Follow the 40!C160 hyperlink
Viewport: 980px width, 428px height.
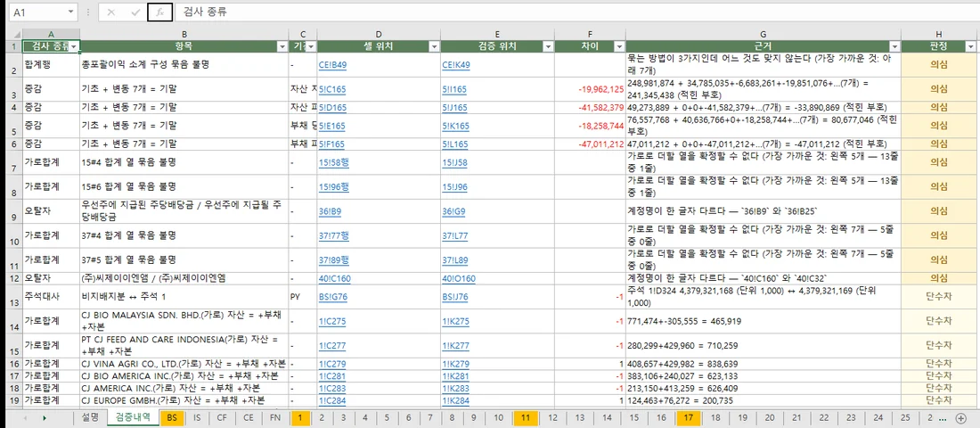click(x=334, y=278)
